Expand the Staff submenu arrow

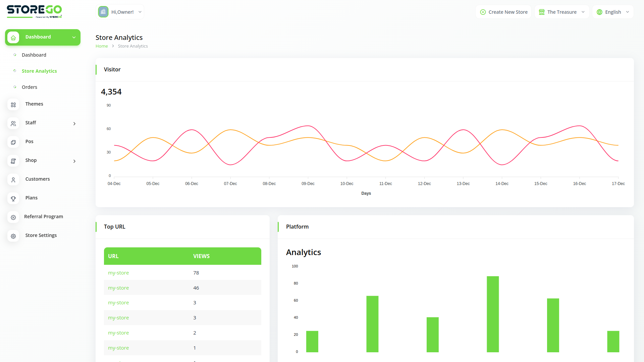coord(74,124)
